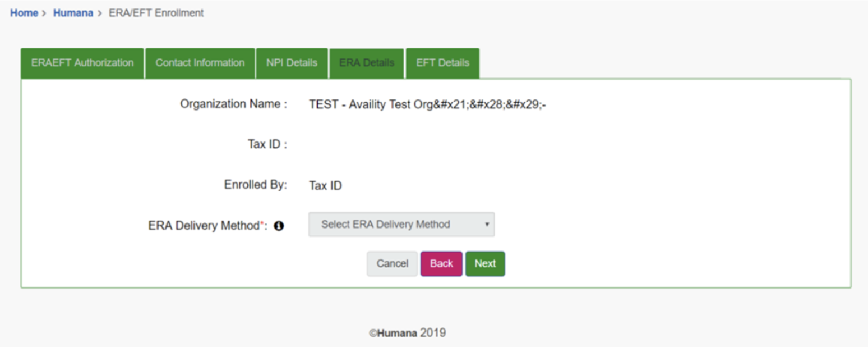Viewport: 868px width, 347px height.
Task: Click the Humana 2019 copyright footer
Action: 407,333
